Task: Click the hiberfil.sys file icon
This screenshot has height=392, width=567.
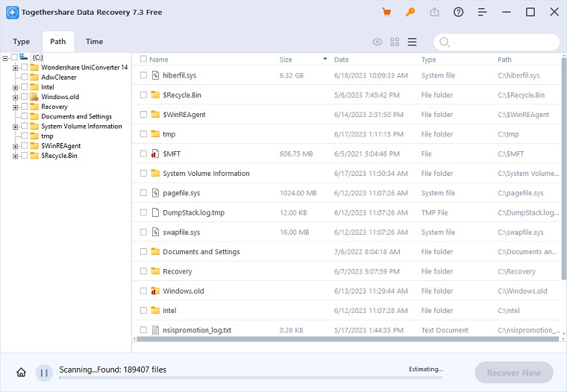Action: click(155, 75)
